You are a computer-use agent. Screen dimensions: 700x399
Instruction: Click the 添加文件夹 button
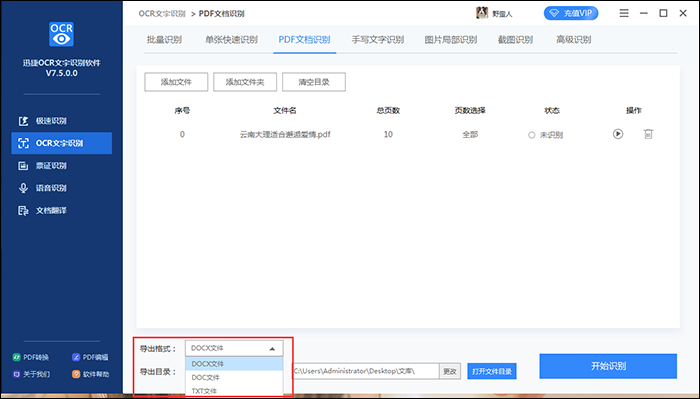245,82
